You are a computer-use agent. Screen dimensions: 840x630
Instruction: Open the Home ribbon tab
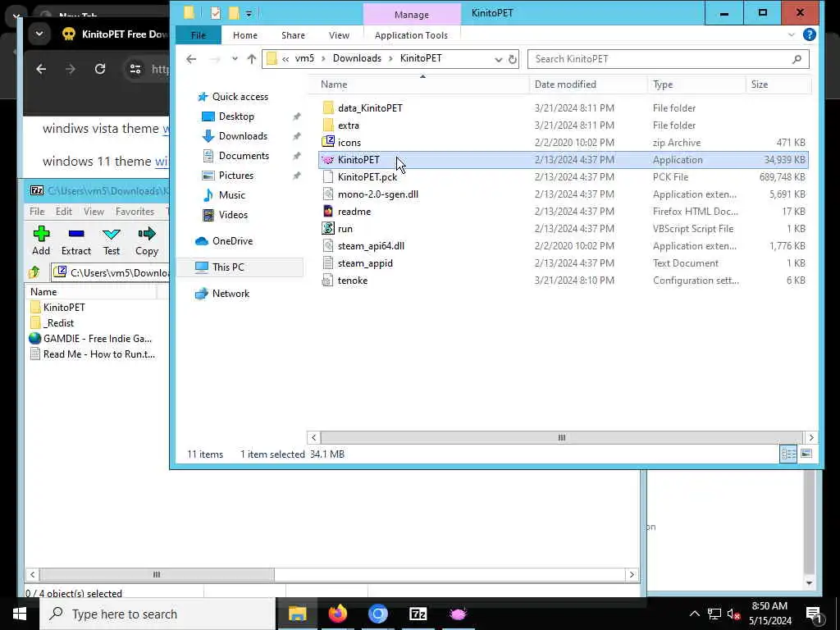tap(244, 34)
